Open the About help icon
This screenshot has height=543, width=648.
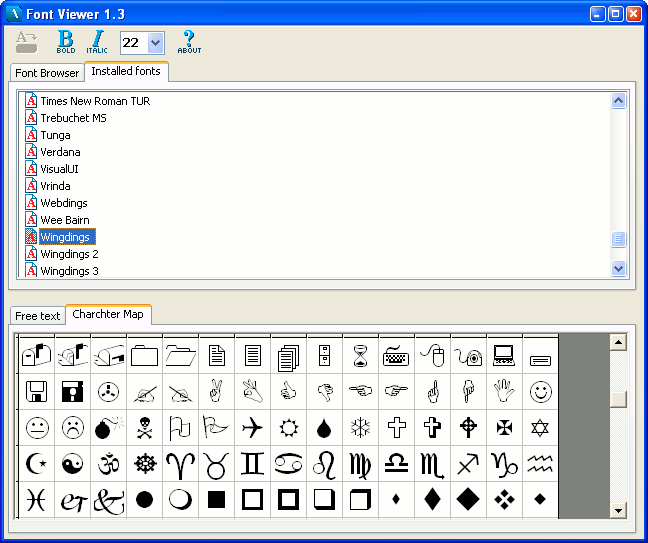[189, 41]
